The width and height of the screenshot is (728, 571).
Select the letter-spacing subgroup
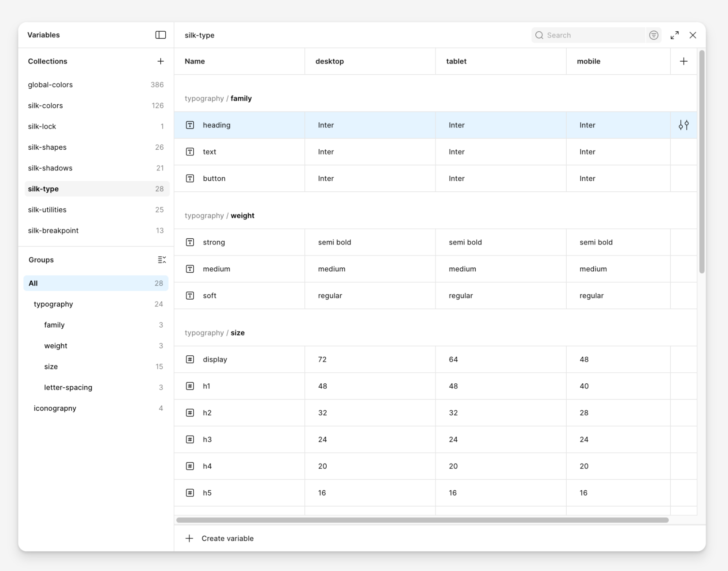point(68,387)
